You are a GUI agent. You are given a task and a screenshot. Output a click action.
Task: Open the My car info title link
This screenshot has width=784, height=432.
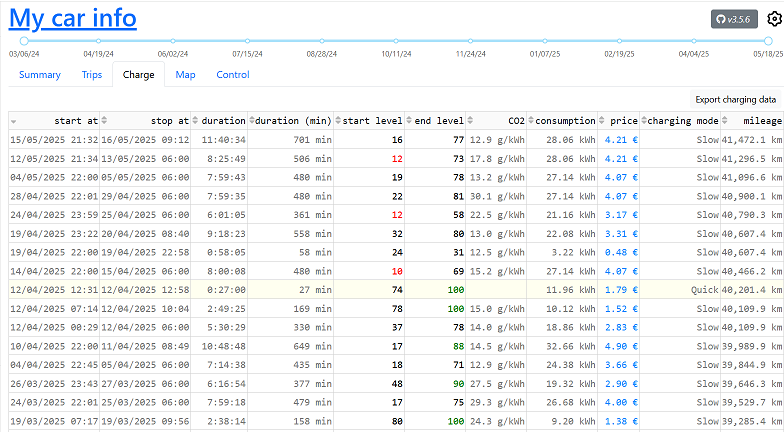72,18
